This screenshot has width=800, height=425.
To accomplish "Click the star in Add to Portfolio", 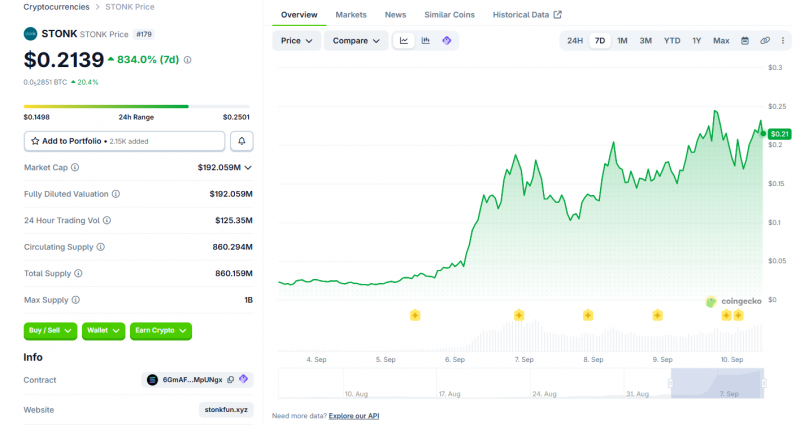I will pos(35,141).
